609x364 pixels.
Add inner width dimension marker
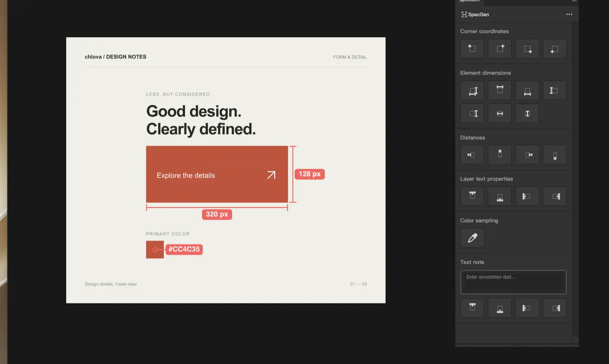pyautogui.click(x=500, y=114)
